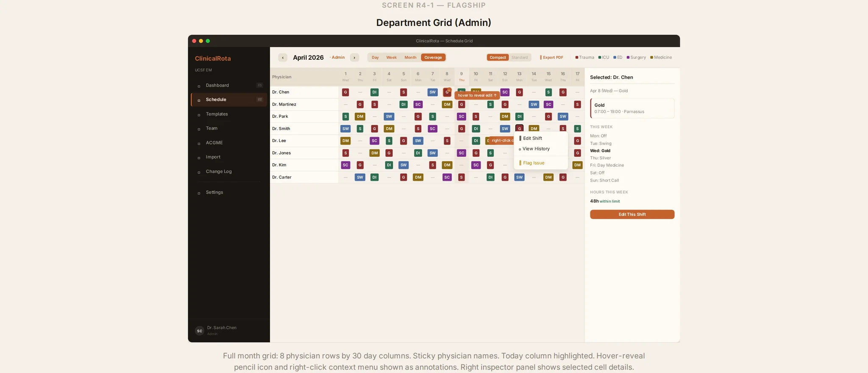
Task: Select Dr. Kim's DM shift on April 17
Action: pos(577,165)
